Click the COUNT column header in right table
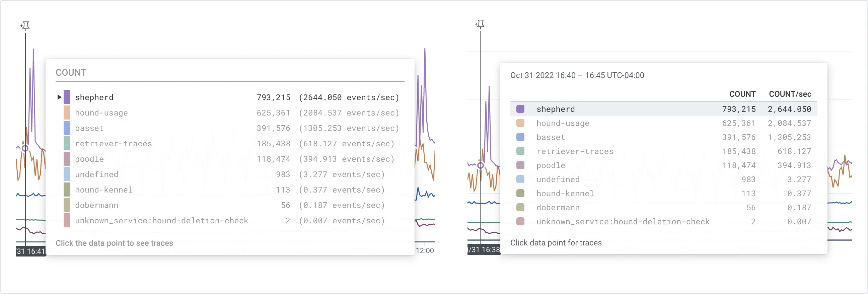 tap(742, 94)
